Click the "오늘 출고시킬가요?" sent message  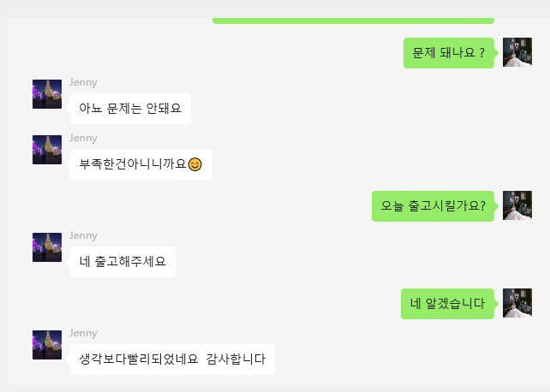coord(433,206)
